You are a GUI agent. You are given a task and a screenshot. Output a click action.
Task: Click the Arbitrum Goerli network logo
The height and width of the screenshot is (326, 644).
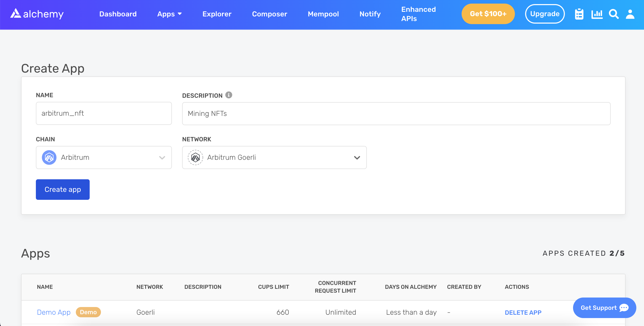pos(195,157)
